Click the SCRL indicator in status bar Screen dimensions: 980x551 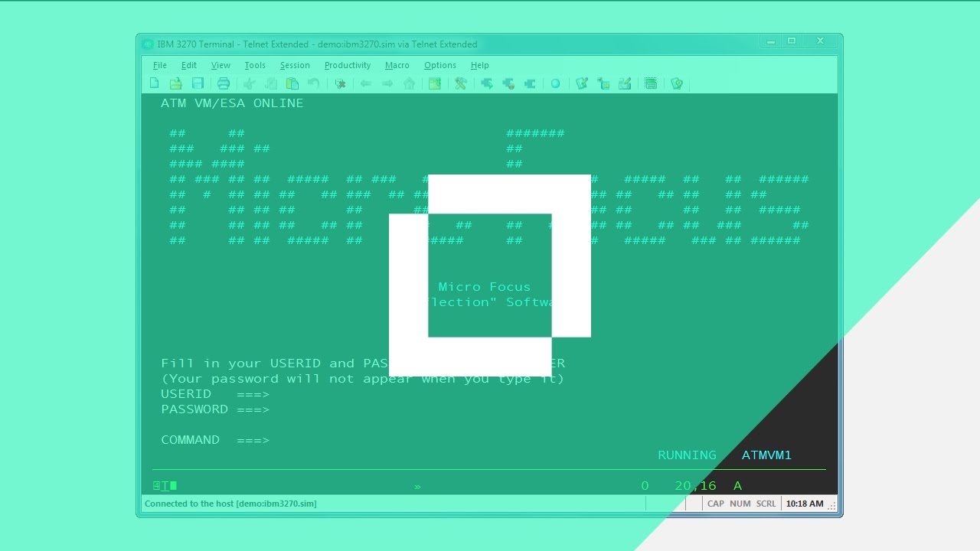[x=766, y=504]
